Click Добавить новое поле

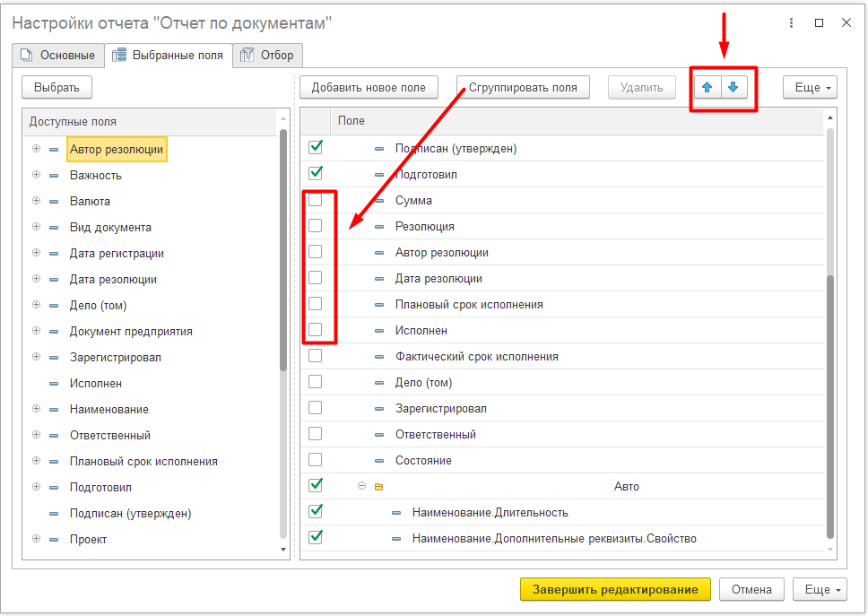pos(369,88)
